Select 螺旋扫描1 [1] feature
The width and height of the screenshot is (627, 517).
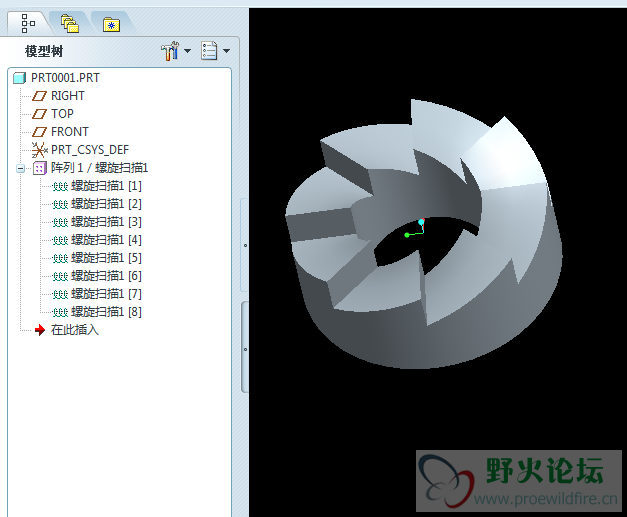[x=106, y=186]
